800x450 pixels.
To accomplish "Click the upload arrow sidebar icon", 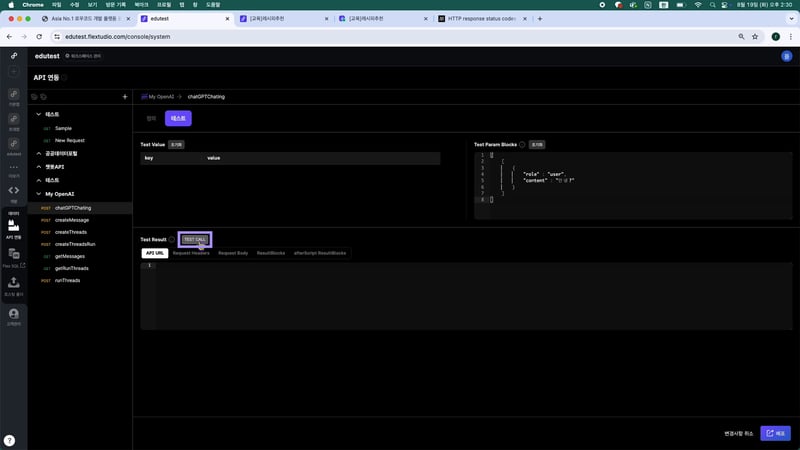I will pyautogui.click(x=14, y=284).
